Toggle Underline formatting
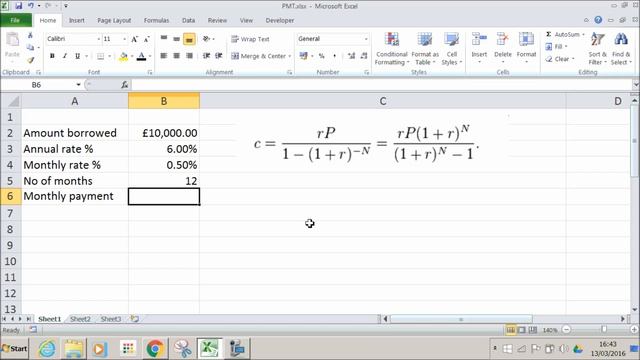Viewport: 640px width, 360px height. click(77, 56)
